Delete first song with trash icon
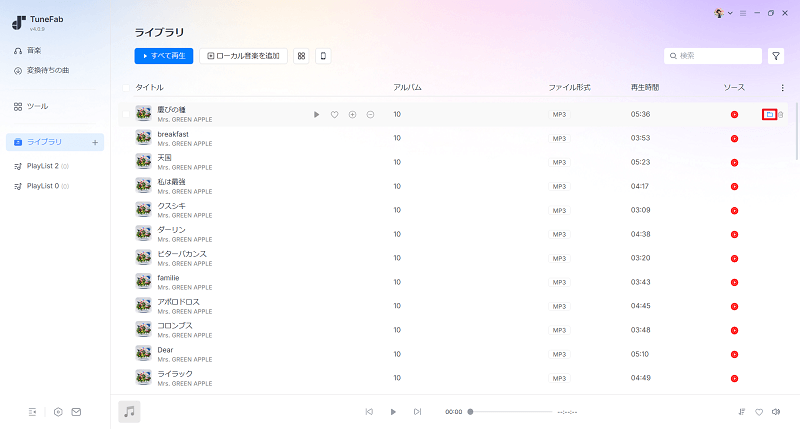The height and width of the screenshot is (429, 800). coord(781,115)
